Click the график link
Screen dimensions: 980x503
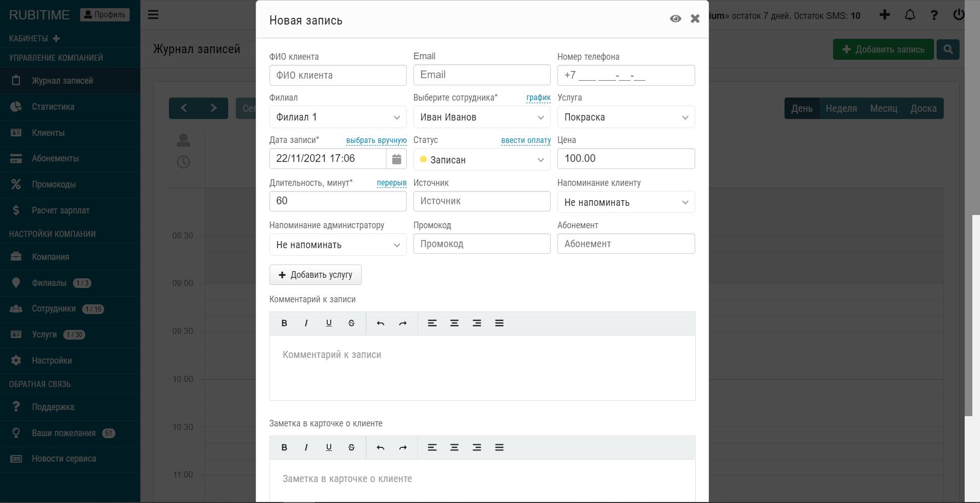click(538, 98)
